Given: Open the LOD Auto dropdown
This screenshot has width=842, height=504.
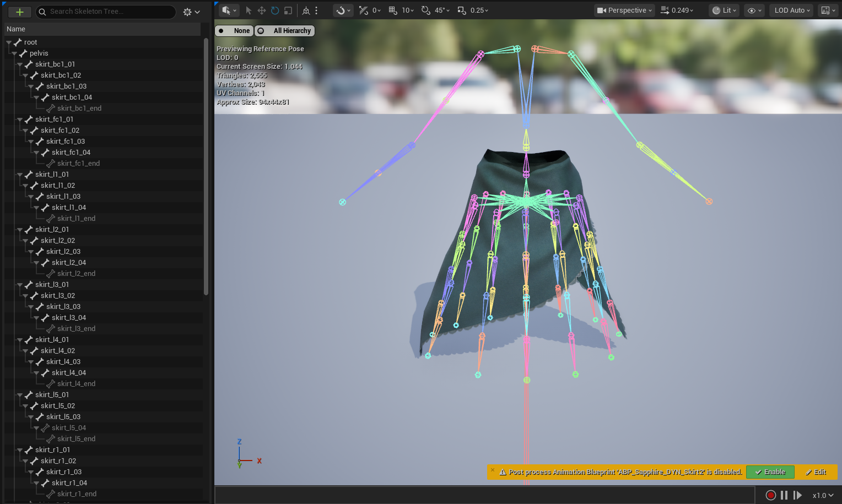Looking at the screenshot, I should point(792,10).
